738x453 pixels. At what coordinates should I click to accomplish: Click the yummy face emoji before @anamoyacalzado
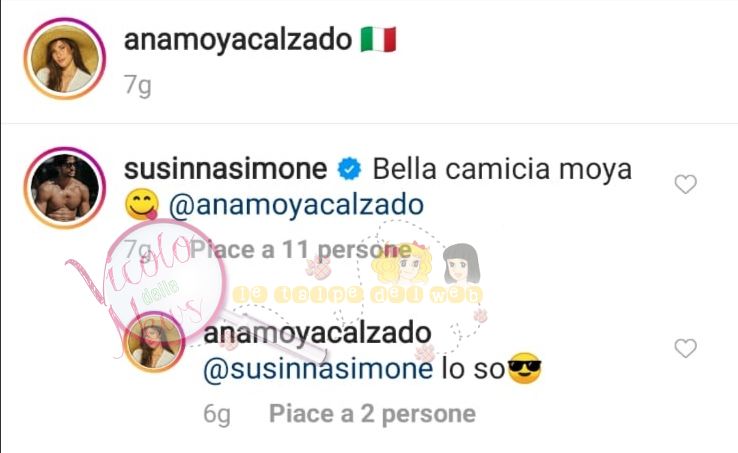tap(142, 204)
